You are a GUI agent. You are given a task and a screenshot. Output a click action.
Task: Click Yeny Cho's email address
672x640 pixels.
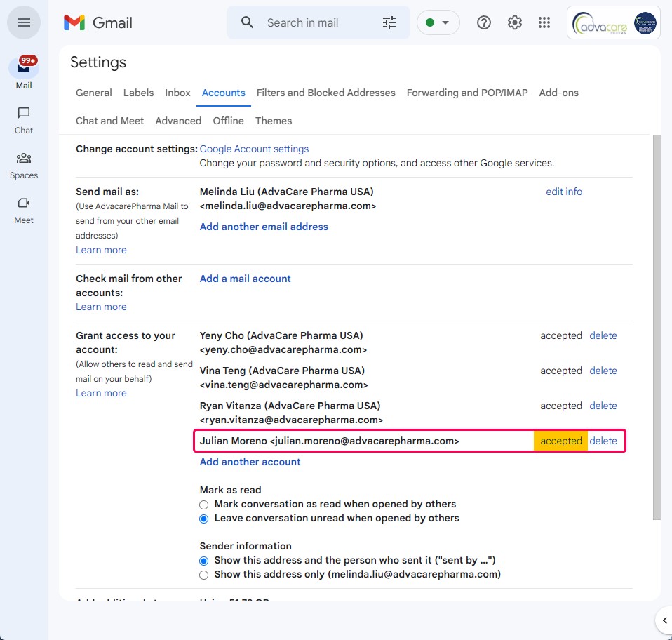[x=283, y=349]
